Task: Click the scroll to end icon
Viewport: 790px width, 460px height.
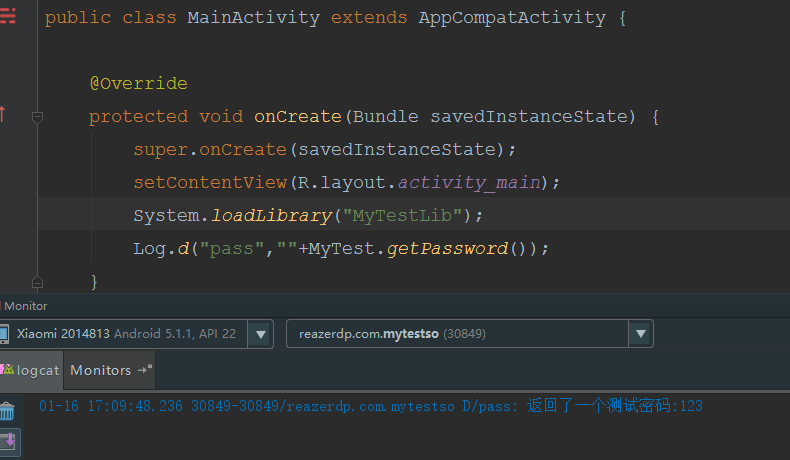Action: [9, 441]
